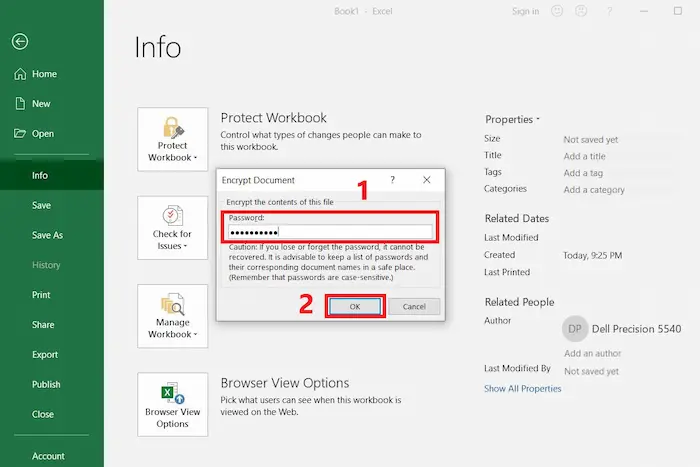Open the Publish page

tap(52, 384)
